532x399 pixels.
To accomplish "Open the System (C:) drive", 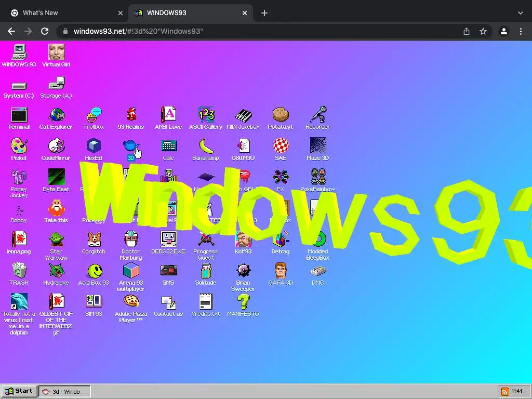I will tap(19, 86).
